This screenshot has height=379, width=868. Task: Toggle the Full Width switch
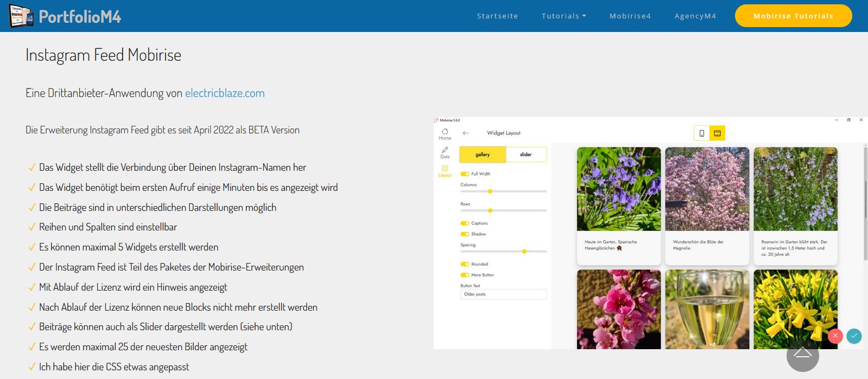465,174
